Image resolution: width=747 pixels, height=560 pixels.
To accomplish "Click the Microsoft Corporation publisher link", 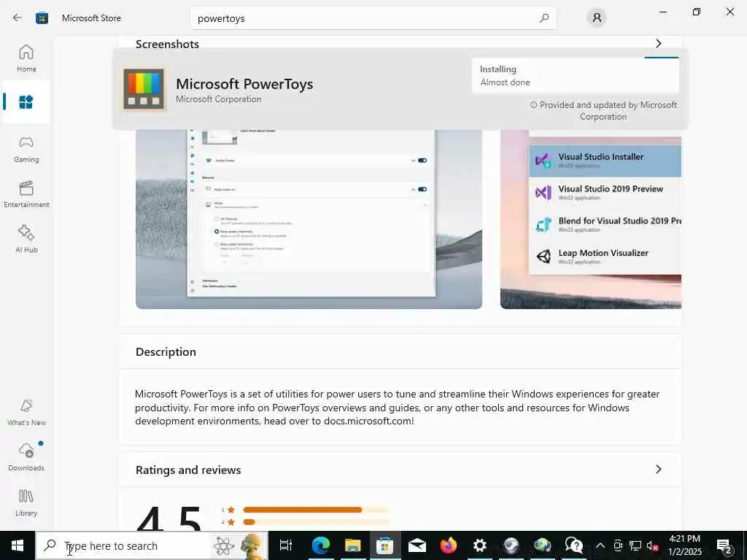I will pyautogui.click(x=219, y=99).
